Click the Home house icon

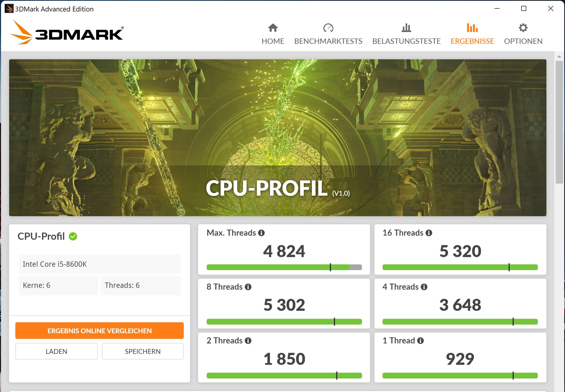(x=273, y=28)
